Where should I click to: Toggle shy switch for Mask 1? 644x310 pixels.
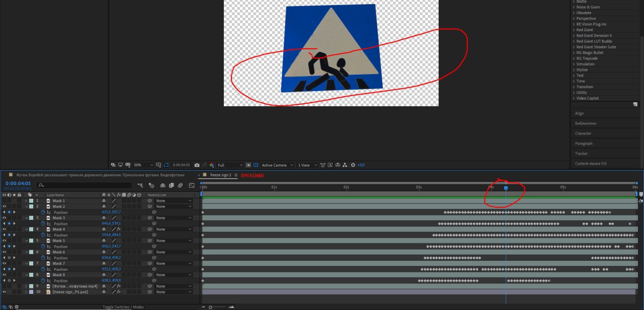click(x=104, y=201)
